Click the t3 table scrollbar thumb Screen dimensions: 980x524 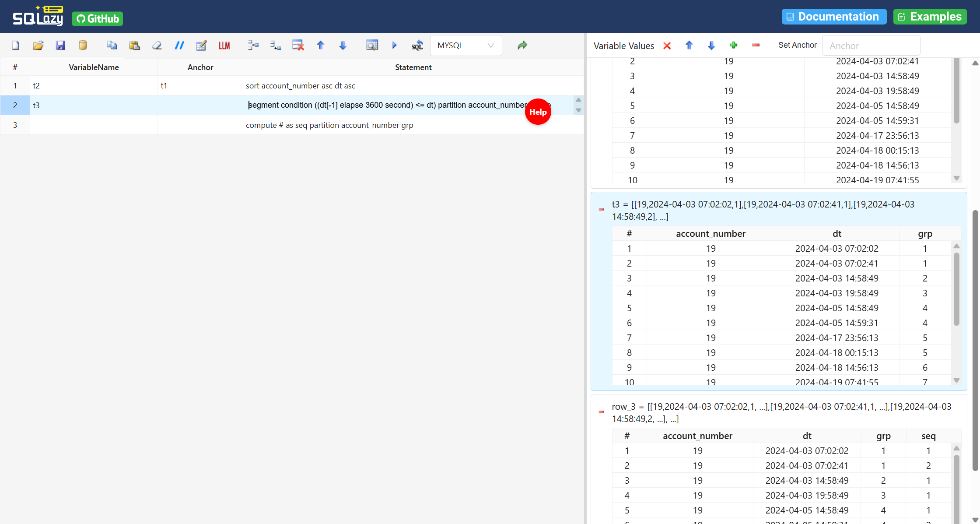(956, 289)
